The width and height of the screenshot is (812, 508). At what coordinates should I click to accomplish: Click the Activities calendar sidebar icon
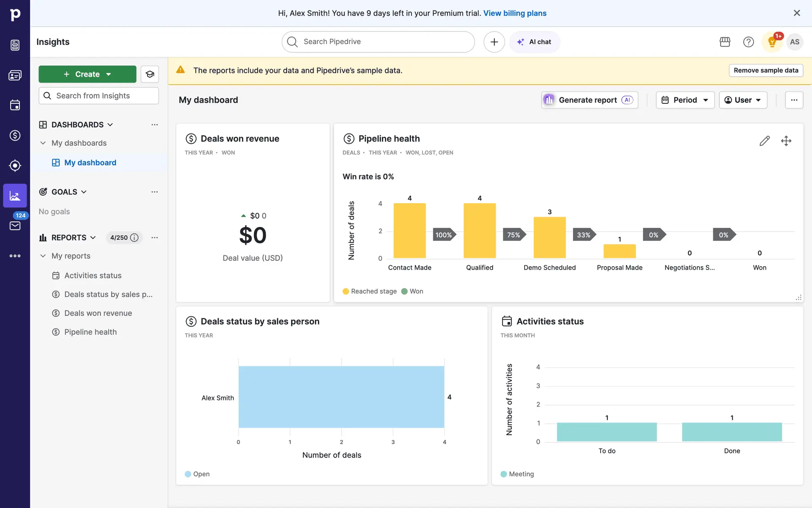[x=15, y=105]
